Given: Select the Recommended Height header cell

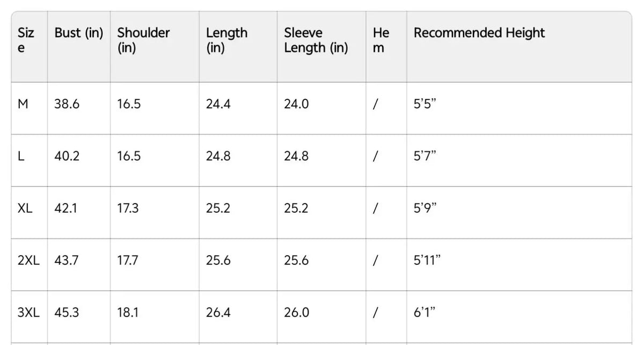Looking at the screenshot, I should click(479, 33).
